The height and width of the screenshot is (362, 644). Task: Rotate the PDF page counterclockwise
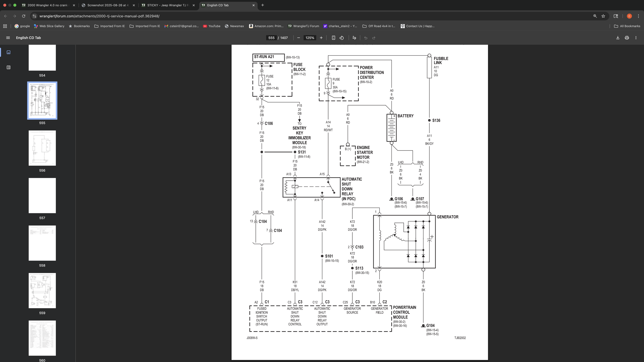pos(342,38)
